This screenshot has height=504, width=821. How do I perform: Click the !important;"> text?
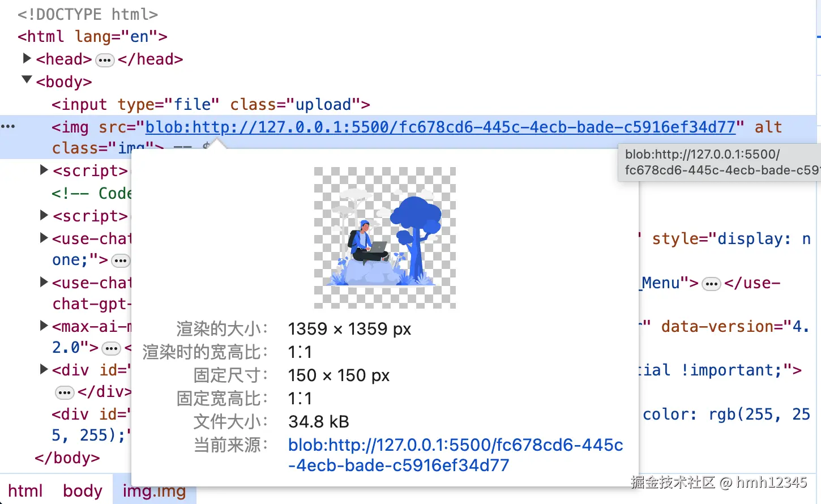point(741,370)
